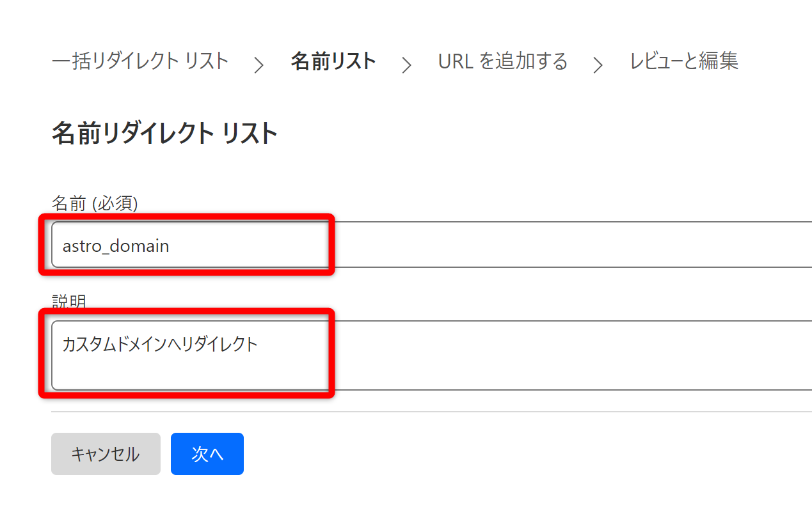This screenshot has width=812, height=521.
Task: Select the 名前リスト step
Action: click(333, 61)
